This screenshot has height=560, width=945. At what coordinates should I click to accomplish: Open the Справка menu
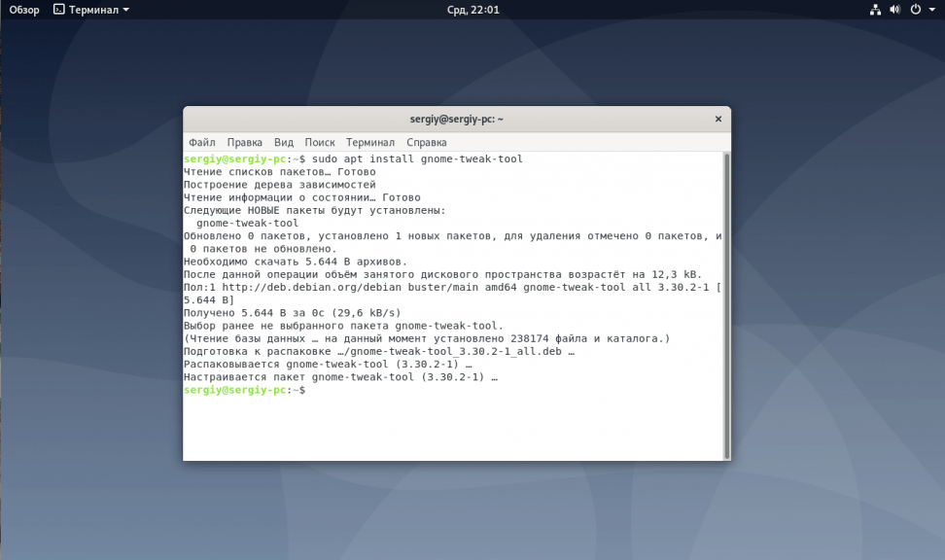[427, 142]
